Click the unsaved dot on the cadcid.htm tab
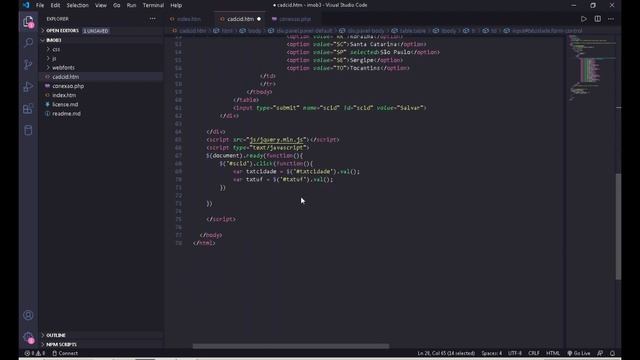 (259, 19)
